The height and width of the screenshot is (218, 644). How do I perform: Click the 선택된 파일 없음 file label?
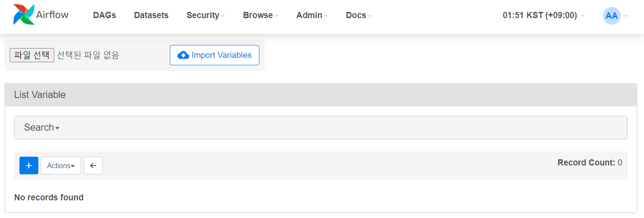coord(88,55)
